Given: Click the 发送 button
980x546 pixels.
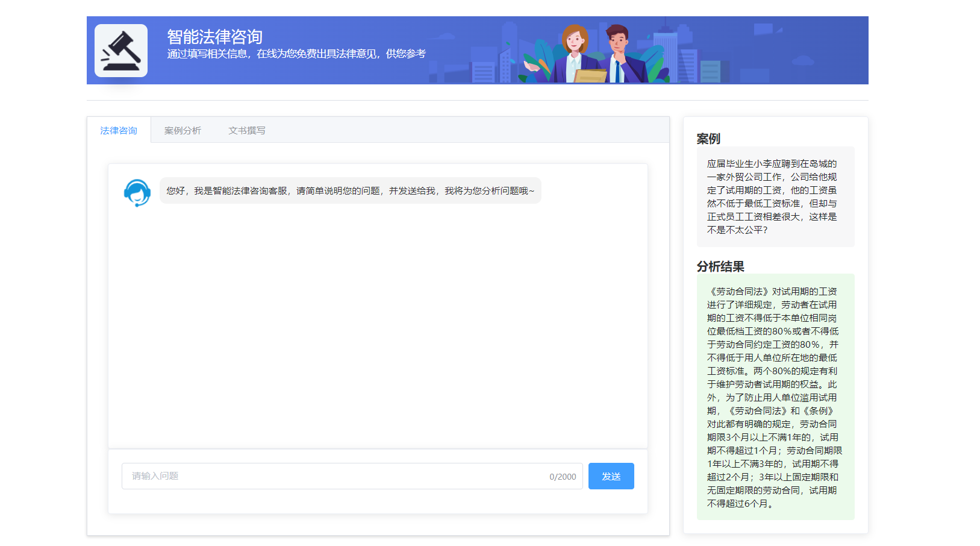Looking at the screenshot, I should pos(611,476).
